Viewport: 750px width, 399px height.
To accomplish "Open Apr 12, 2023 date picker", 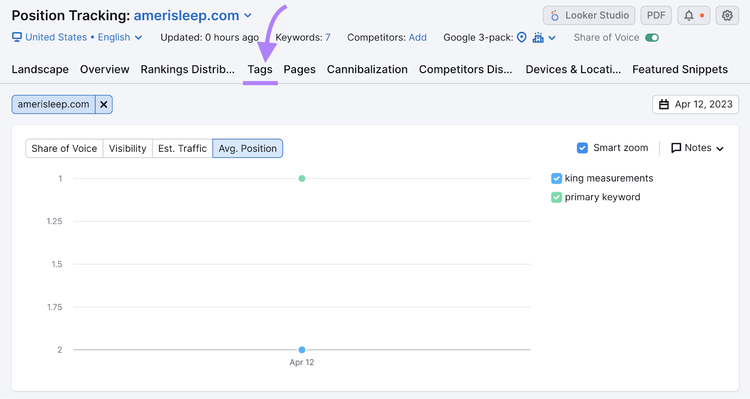I will [695, 104].
